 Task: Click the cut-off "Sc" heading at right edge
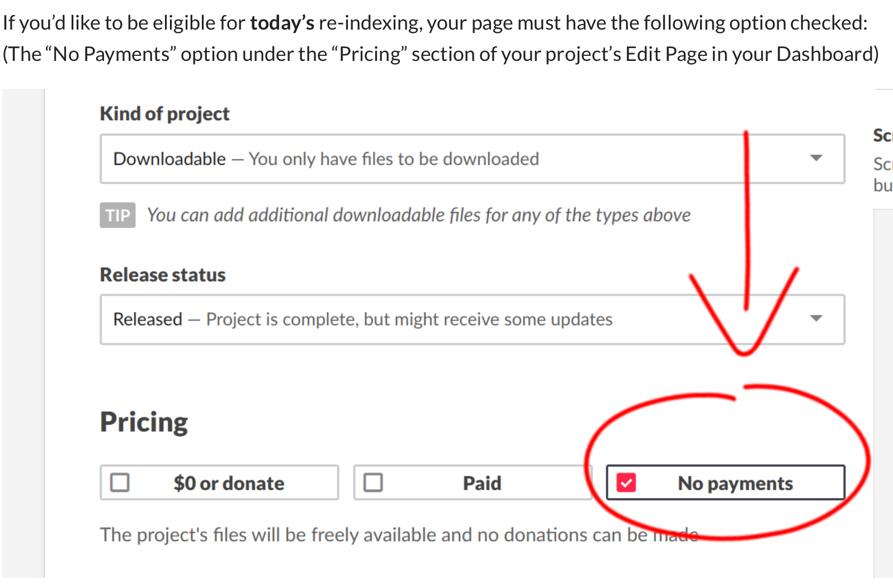coord(882,135)
